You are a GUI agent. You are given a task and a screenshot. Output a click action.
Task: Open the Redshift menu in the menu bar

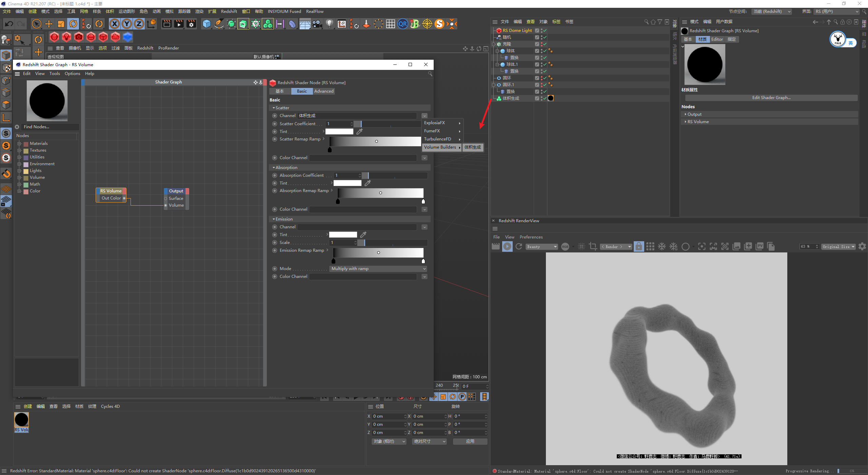(x=229, y=12)
